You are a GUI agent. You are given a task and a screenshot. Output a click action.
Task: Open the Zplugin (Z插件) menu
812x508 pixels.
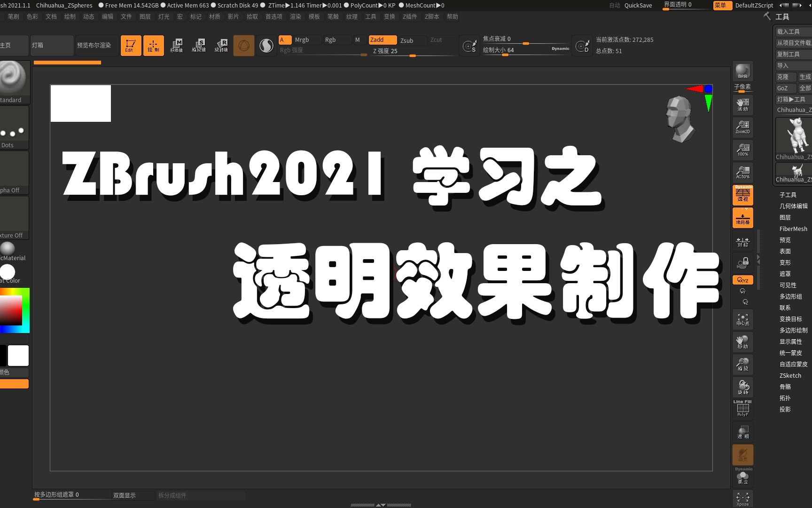click(x=410, y=16)
